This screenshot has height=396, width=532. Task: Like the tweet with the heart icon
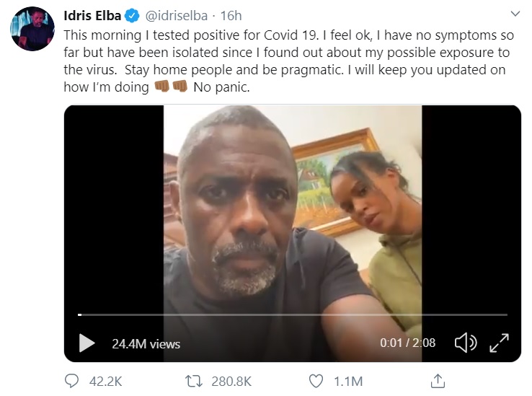click(x=316, y=380)
